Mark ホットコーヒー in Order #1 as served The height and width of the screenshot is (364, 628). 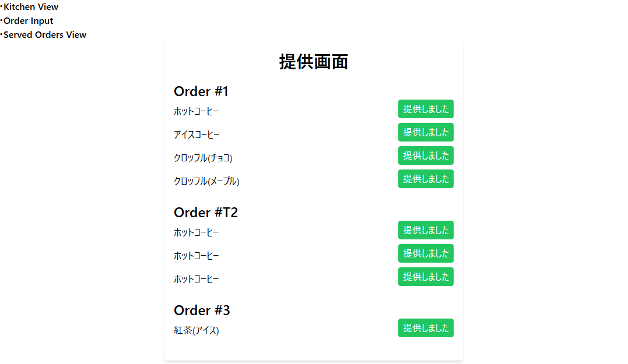coord(426,109)
